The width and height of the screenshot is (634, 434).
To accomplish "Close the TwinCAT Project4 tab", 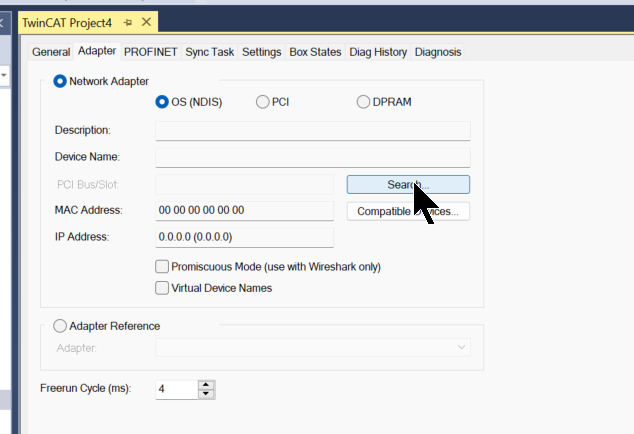I will 146,22.
